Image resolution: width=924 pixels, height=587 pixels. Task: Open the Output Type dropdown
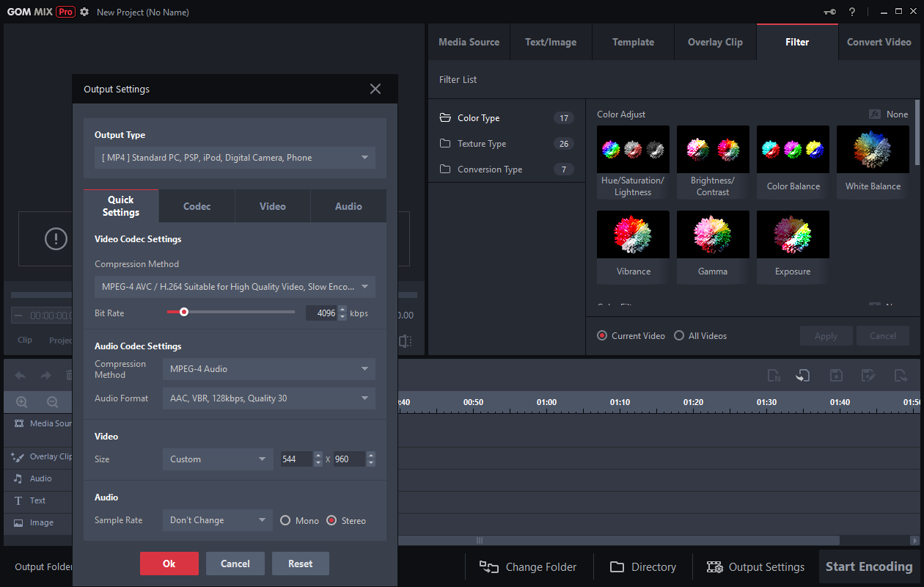(235, 158)
